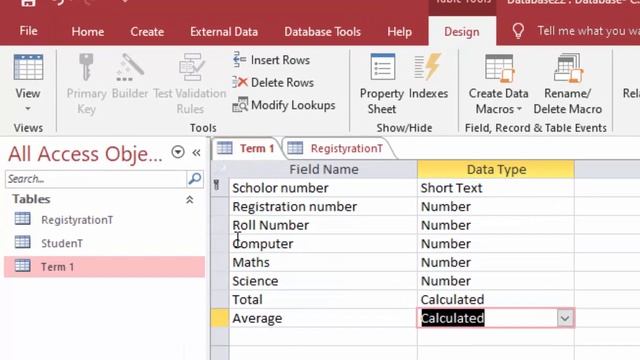Select the Maths field name cell
Screen dimensions: 640x360
coord(323,262)
